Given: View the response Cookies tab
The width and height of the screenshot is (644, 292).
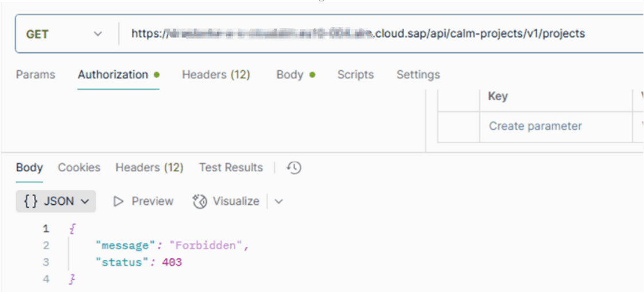Looking at the screenshot, I should pyautogui.click(x=79, y=168).
